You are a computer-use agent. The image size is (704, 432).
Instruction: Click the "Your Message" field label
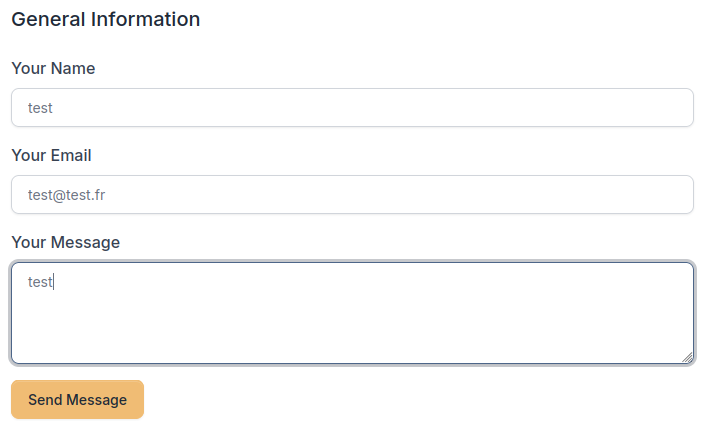coord(65,243)
